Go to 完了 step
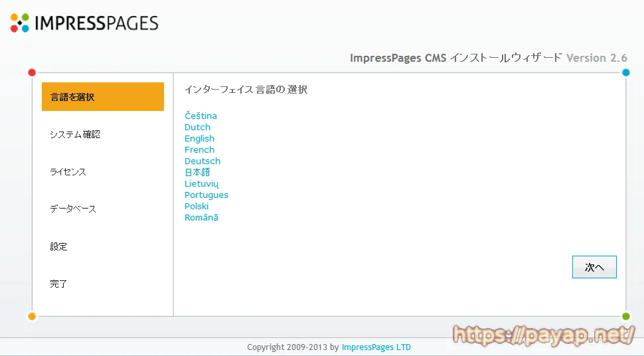This screenshot has height=356, width=644. coord(58,284)
